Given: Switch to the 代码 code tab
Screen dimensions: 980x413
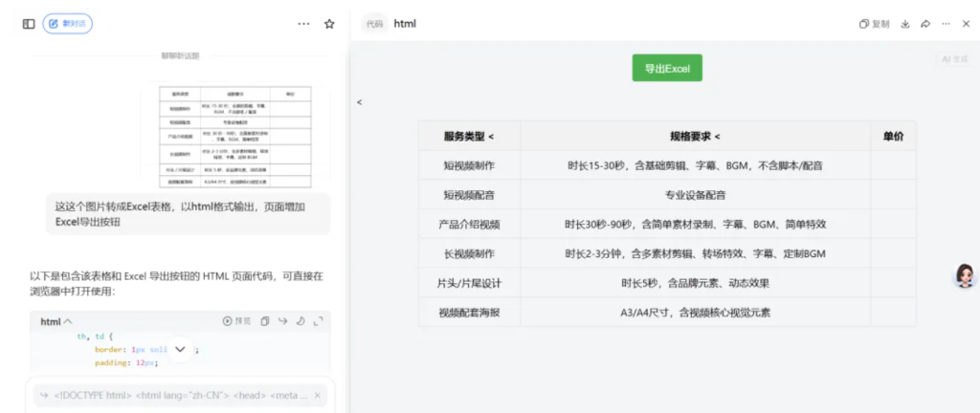Looking at the screenshot, I should coord(375,24).
